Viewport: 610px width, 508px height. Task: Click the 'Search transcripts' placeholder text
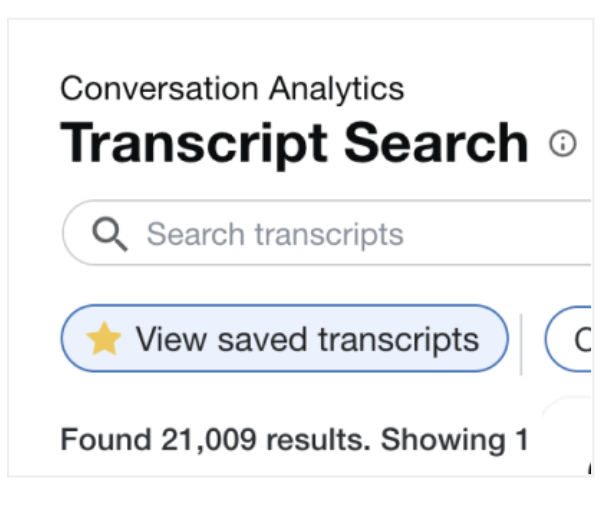tap(275, 235)
